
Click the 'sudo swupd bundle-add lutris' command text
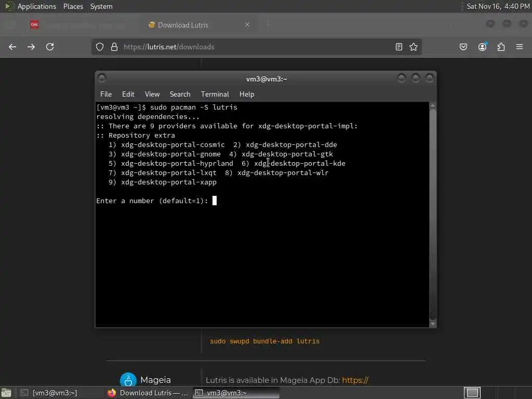[x=264, y=341]
